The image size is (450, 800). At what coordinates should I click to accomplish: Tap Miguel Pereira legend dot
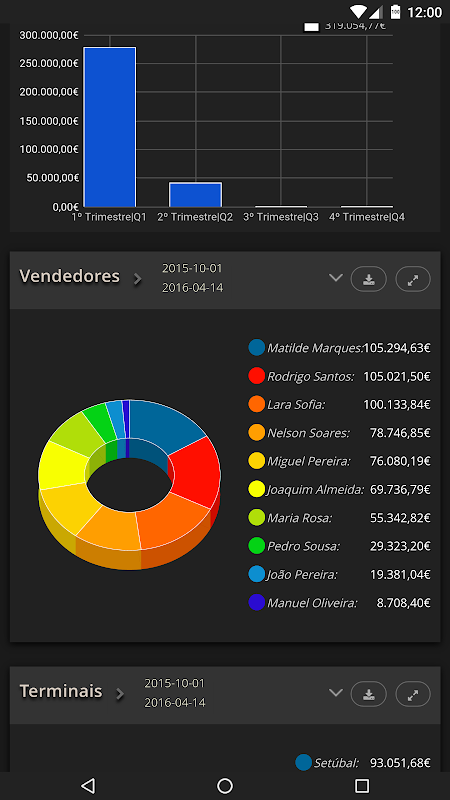click(256, 461)
